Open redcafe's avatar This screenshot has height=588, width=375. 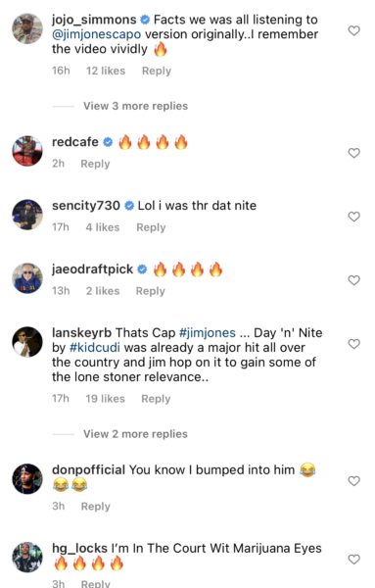click(27, 151)
